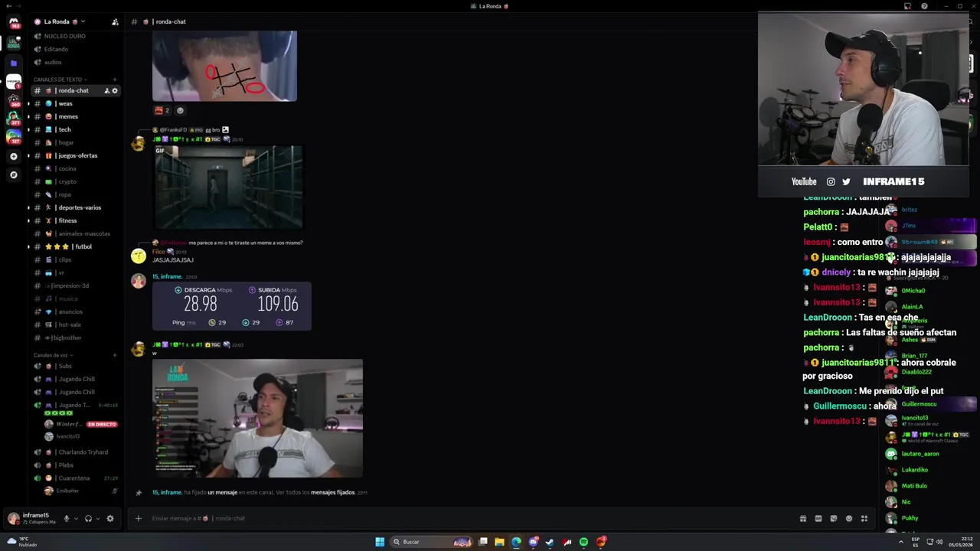Open ronda-chat channel settings gear
The height and width of the screenshot is (551, 980).
(115, 90)
